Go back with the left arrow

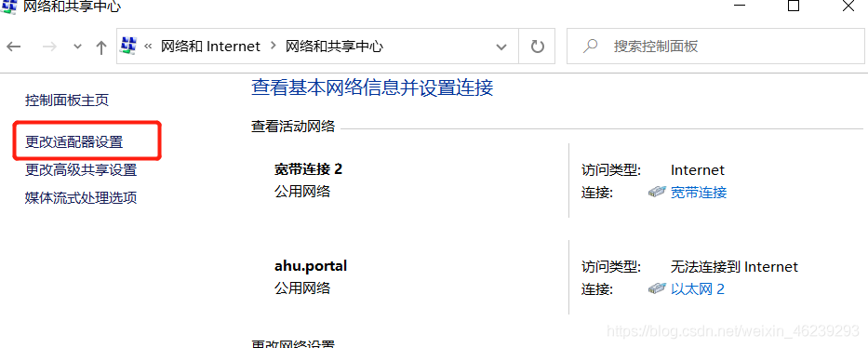(x=13, y=47)
